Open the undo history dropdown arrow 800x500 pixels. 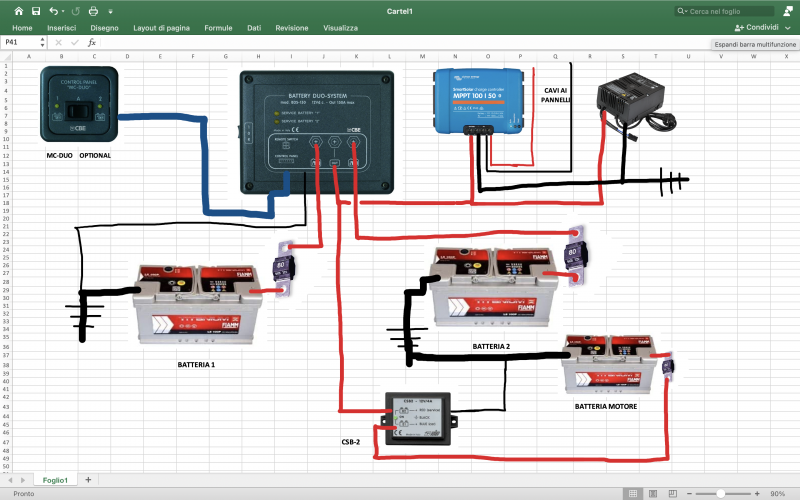coord(63,10)
